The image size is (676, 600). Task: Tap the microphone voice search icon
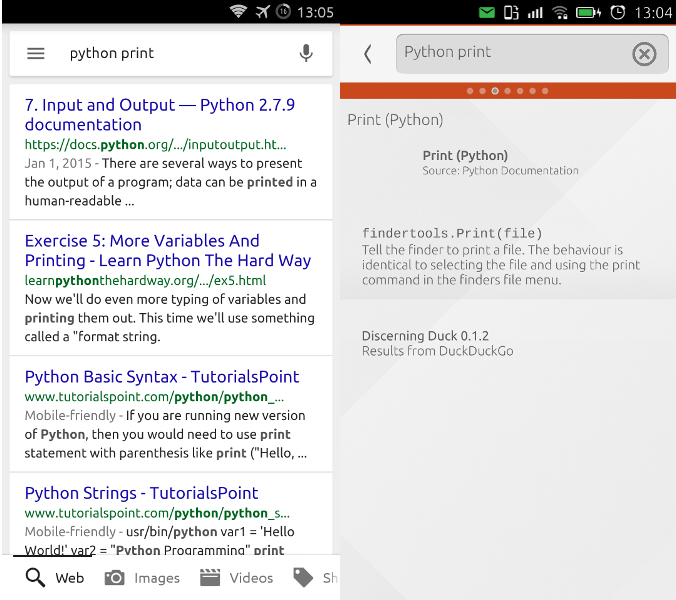[x=306, y=54]
